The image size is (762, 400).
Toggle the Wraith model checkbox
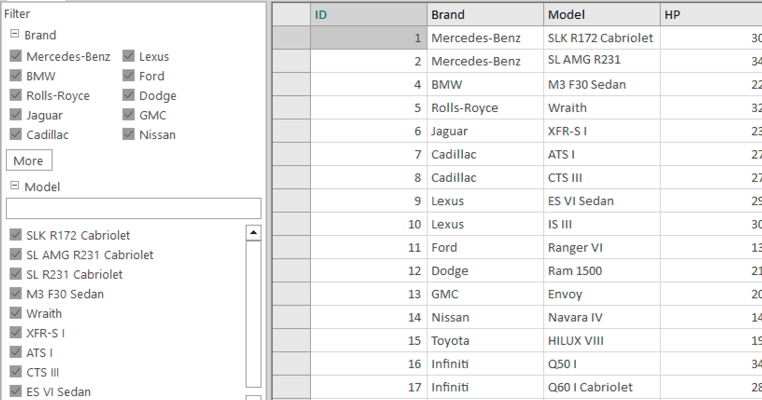pyautogui.click(x=16, y=313)
